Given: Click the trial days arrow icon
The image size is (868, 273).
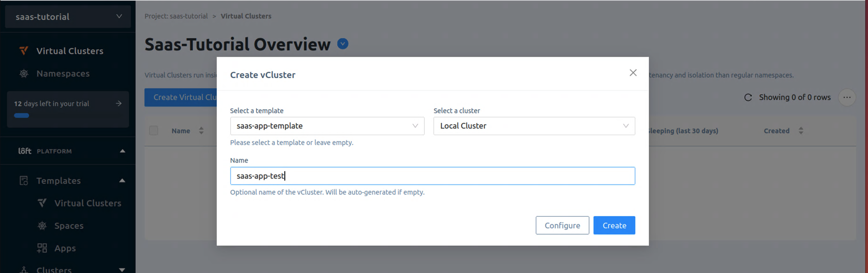Looking at the screenshot, I should (119, 104).
